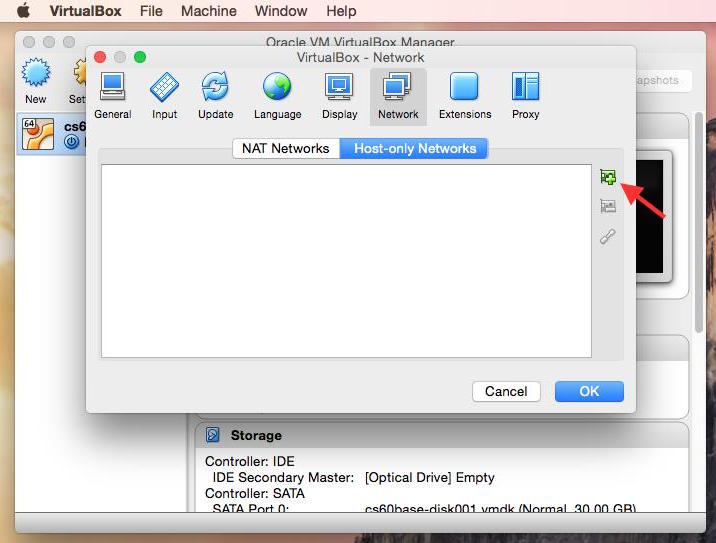Open the Machine menu
The width and height of the screenshot is (716, 543).
[x=209, y=11]
